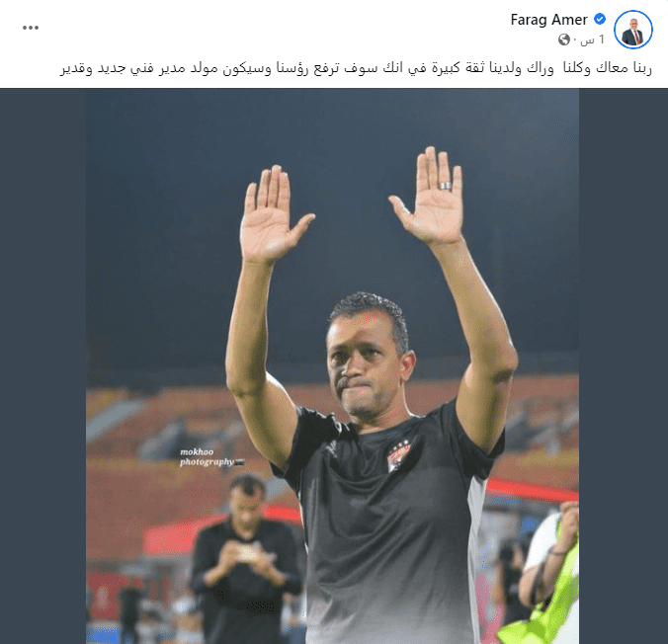Click the post timestamp '1 س'
Screen dimensions: 668x644
pyautogui.click(x=592, y=40)
